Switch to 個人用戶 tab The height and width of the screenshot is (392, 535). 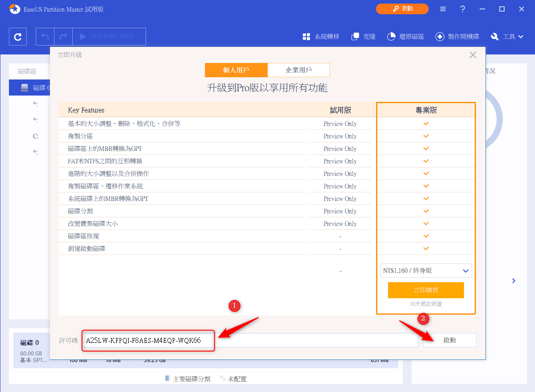click(236, 70)
